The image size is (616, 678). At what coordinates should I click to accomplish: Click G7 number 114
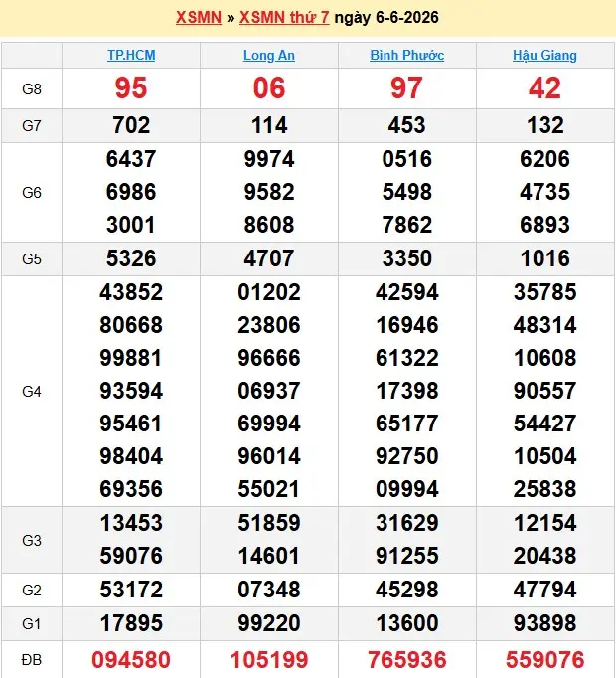[x=269, y=125]
